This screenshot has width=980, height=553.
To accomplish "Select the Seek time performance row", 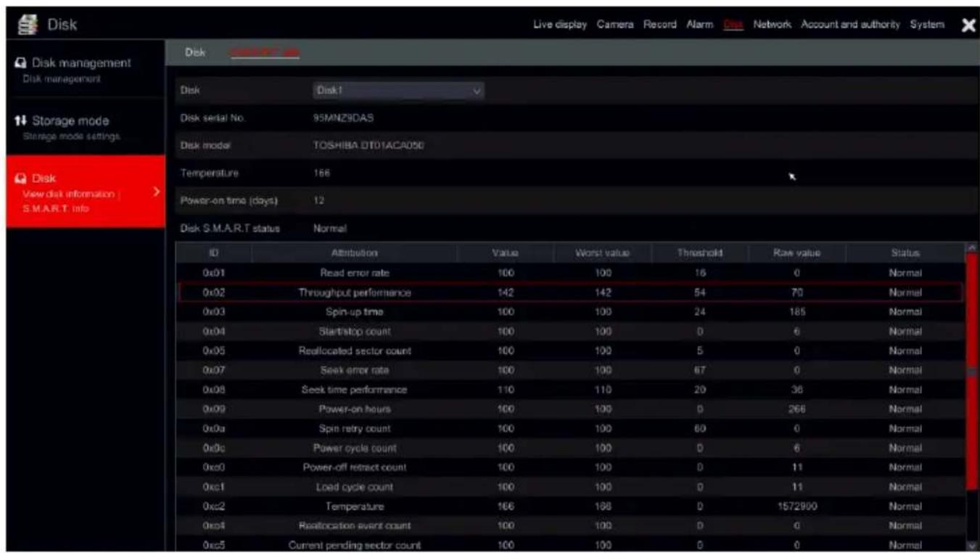I will coord(571,390).
